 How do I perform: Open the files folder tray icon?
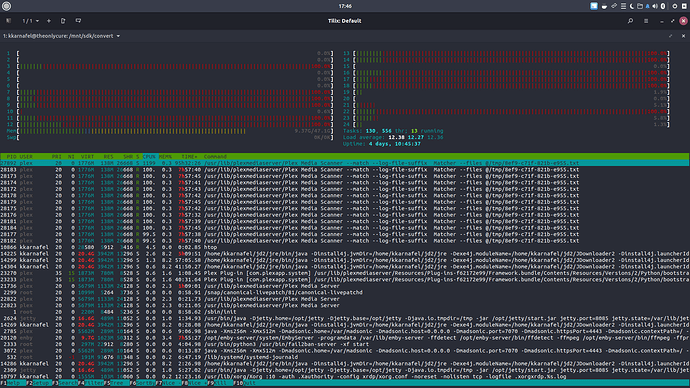(640, 6)
